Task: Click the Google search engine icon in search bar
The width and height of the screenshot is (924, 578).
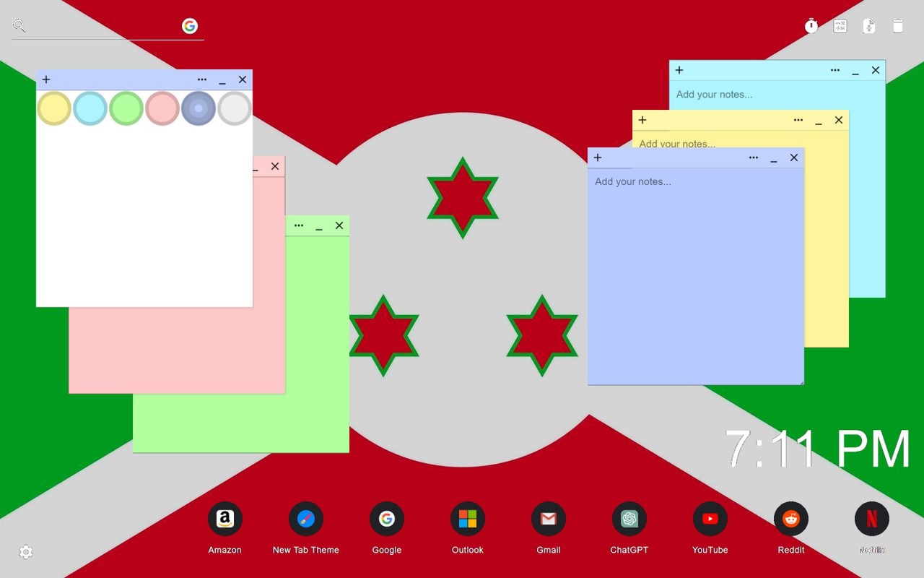Action: (190, 26)
